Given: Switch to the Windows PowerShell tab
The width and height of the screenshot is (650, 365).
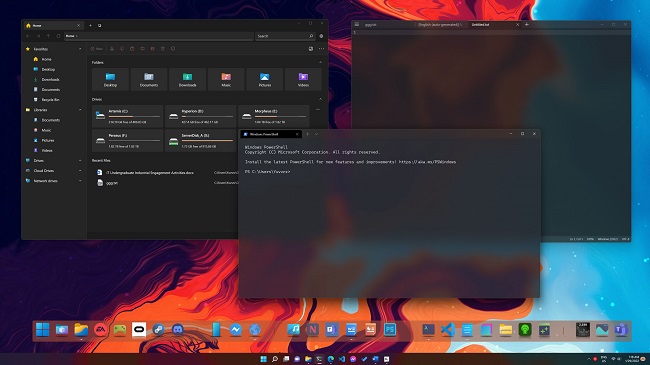Looking at the screenshot, I should [271, 134].
